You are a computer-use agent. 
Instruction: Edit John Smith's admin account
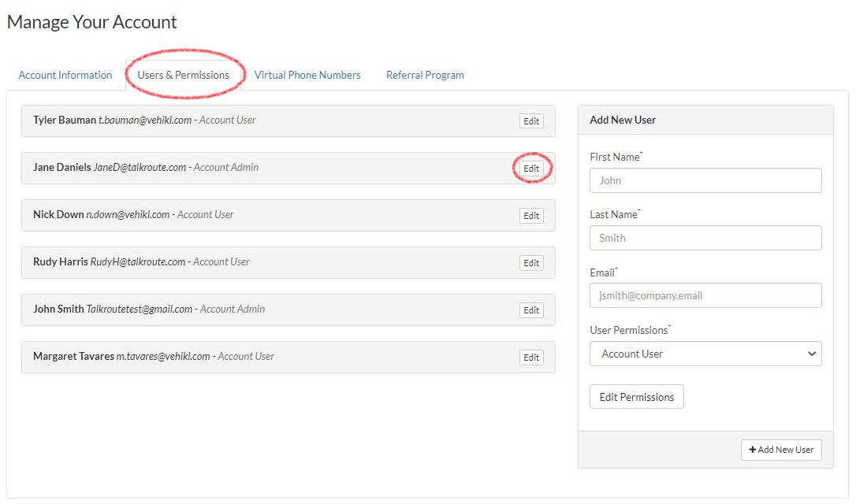(x=530, y=309)
